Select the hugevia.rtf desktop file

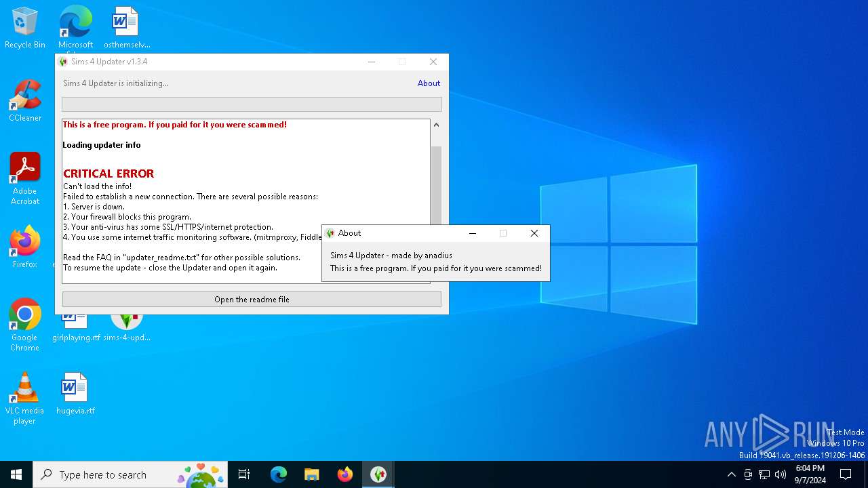75,394
